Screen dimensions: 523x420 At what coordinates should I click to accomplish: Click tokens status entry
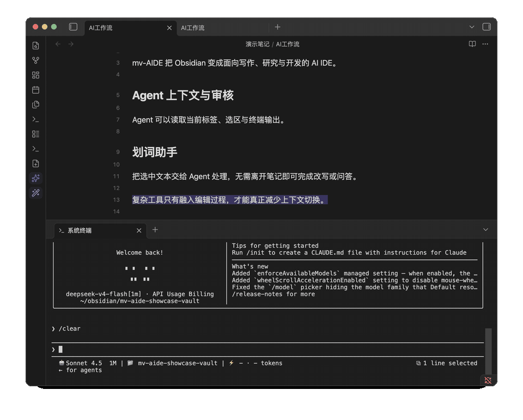271,363
